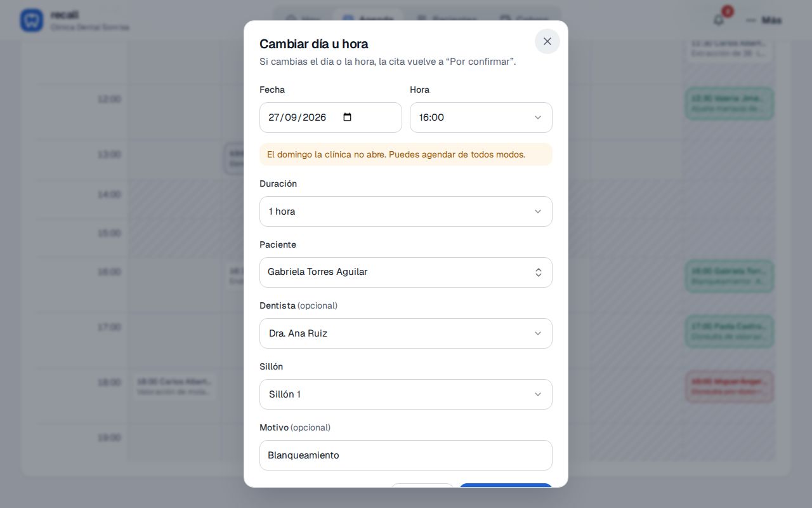Open the notifications bell with red badge
The width and height of the screenshot is (812, 508).
click(719, 20)
